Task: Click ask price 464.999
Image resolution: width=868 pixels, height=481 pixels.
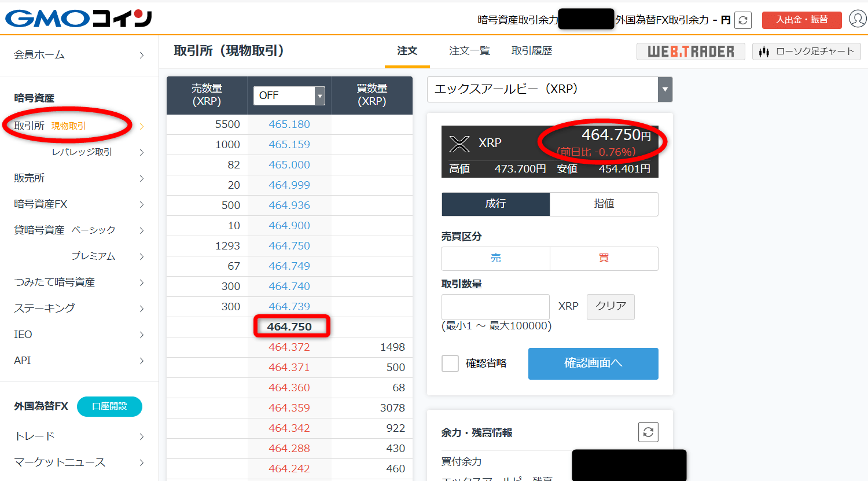Action: 289,185
